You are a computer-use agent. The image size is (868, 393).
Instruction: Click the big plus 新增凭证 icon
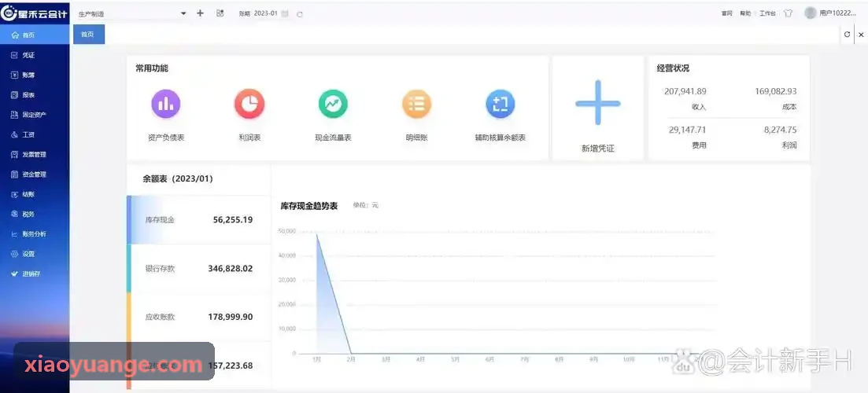pyautogui.click(x=598, y=103)
